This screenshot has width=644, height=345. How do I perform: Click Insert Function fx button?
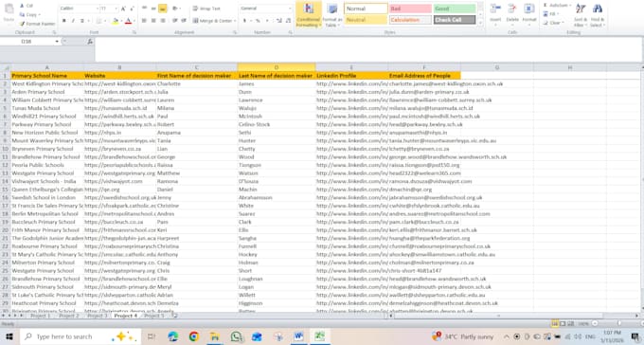[x=90, y=42]
